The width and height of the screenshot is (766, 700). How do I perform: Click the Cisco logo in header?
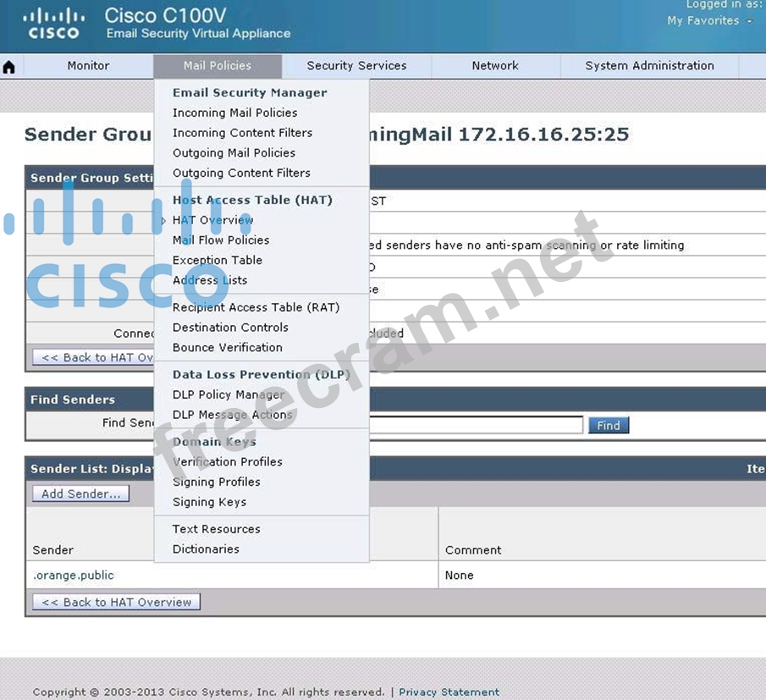(53, 25)
